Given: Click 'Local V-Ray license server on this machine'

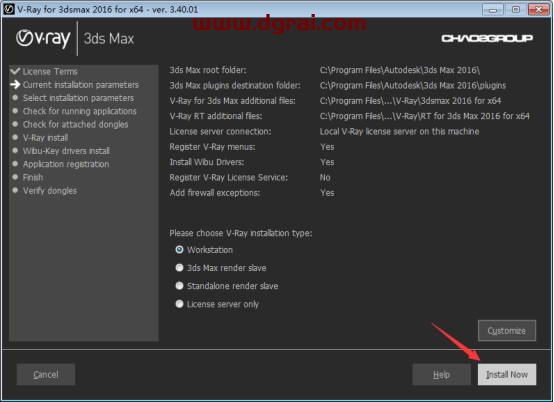Looking at the screenshot, I should click(399, 131).
